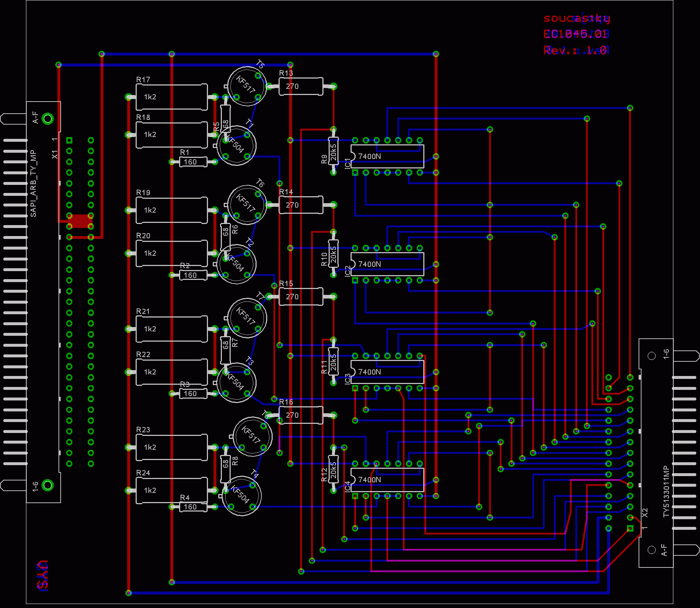The image size is (700, 608).
Task: Select the 'Rev.: 1.0' revision text
Action: tap(575, 50)
